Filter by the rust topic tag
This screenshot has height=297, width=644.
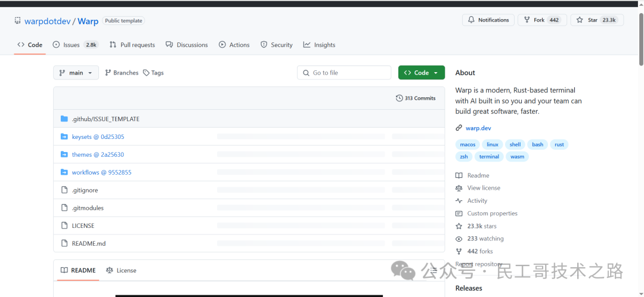tap(559, 144)
